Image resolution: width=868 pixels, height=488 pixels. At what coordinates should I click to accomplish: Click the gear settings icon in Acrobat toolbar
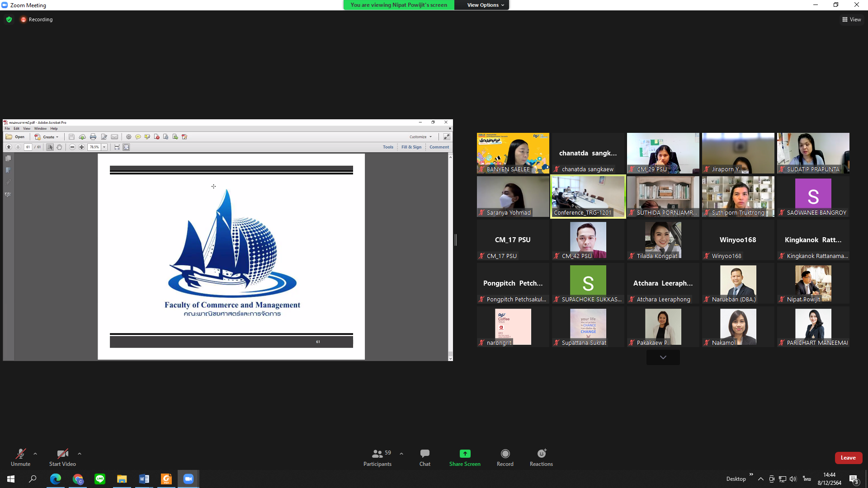128,137
